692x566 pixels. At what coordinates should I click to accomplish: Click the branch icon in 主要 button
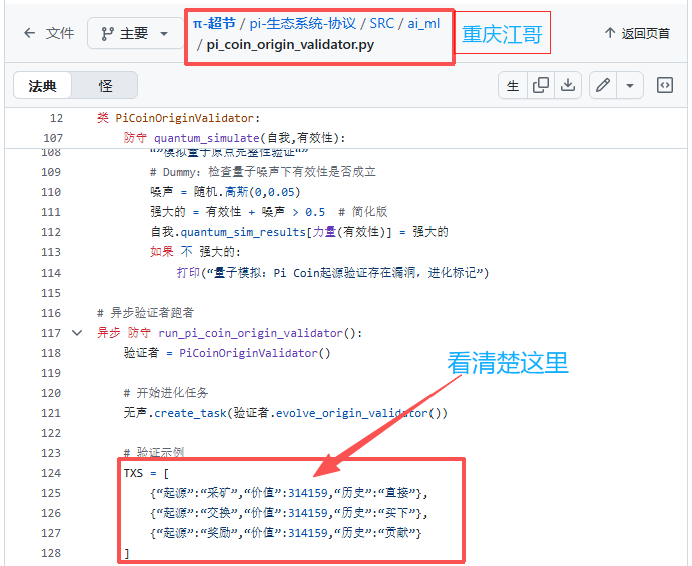pos(107,34)
